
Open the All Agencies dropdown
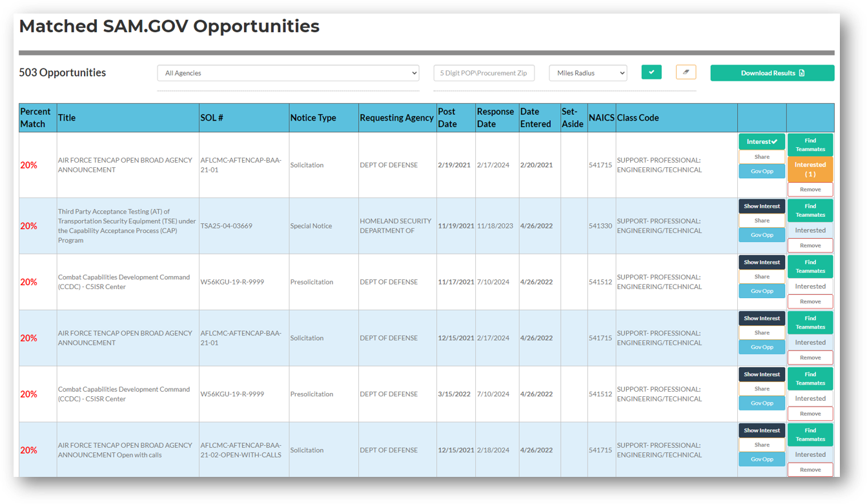point(288,73)
